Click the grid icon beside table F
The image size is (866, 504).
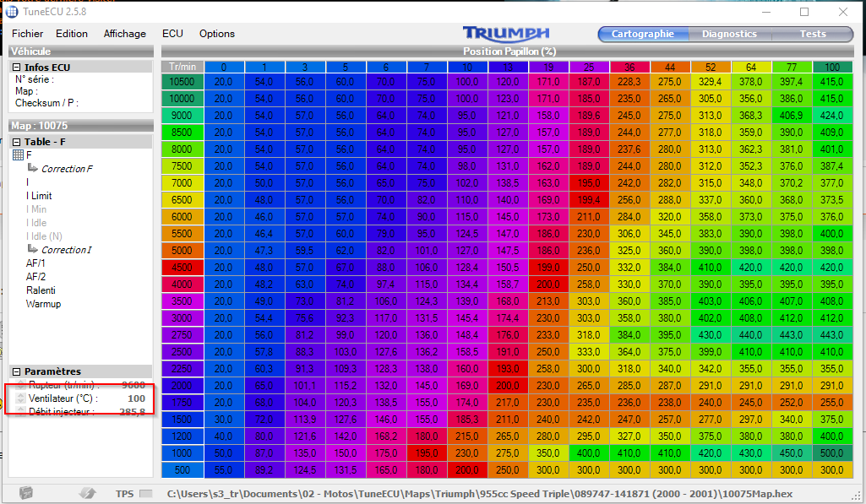pos(18,155)
